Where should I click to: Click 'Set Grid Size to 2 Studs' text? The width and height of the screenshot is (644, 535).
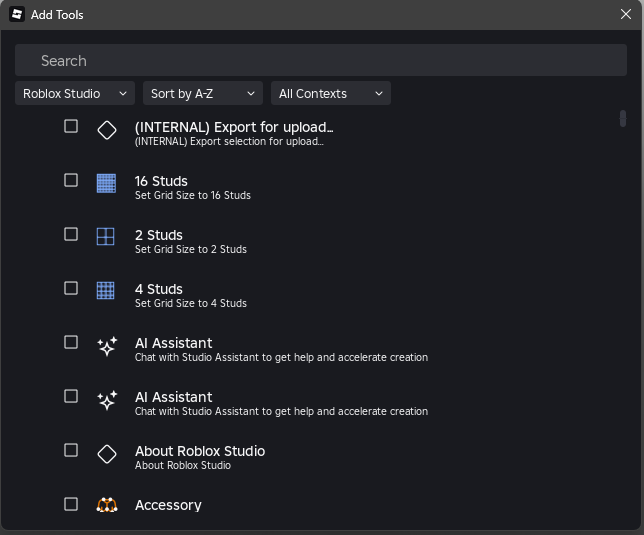click(x=191, y=249)
